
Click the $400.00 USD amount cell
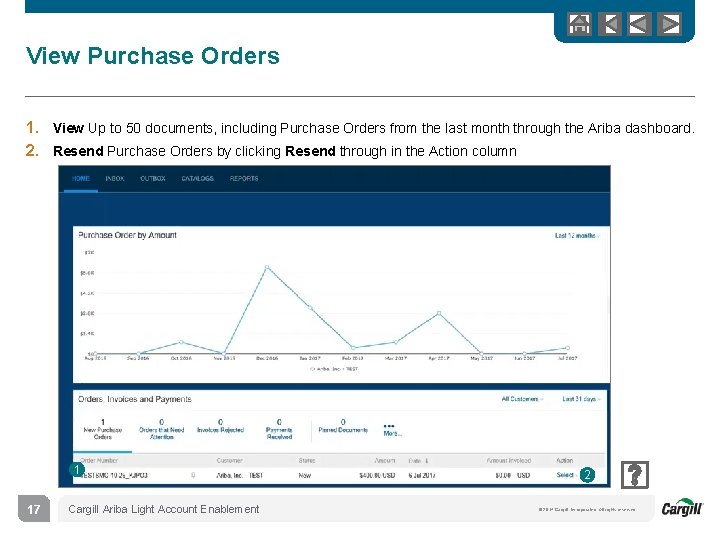tap(377, 475)
